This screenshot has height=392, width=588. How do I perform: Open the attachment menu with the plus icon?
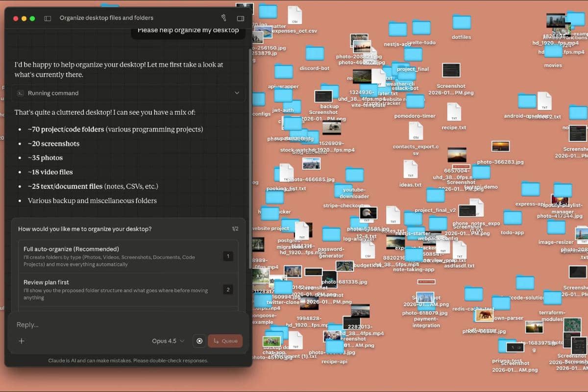(x=22, y=341)
